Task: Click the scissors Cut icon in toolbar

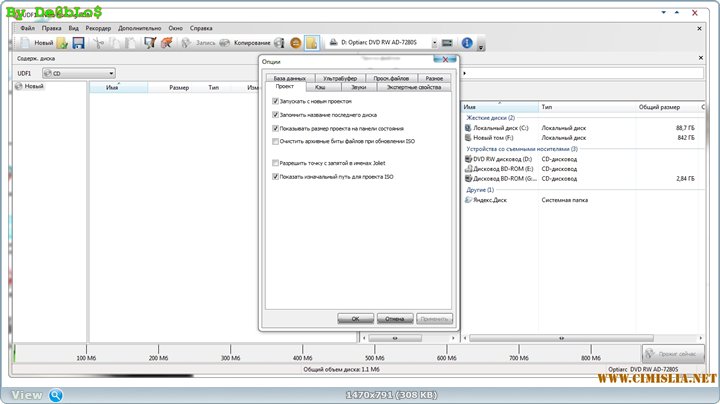Action: point(97,43)
